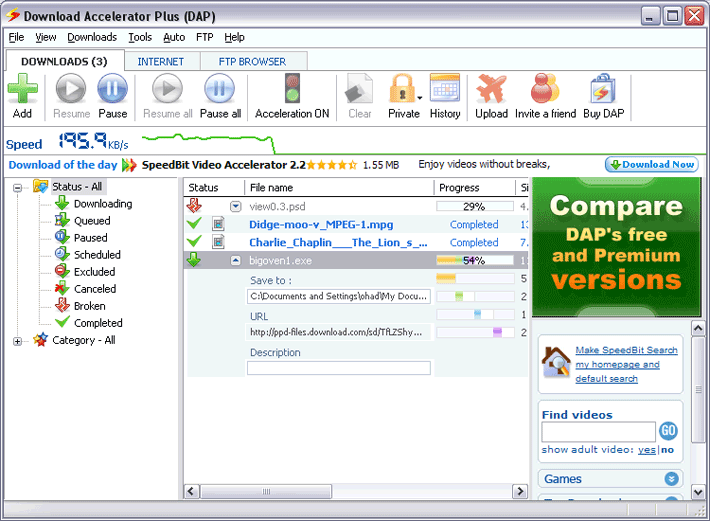
Task: Click the URL field of bigoven1.exe
Action: coord(339,332)
